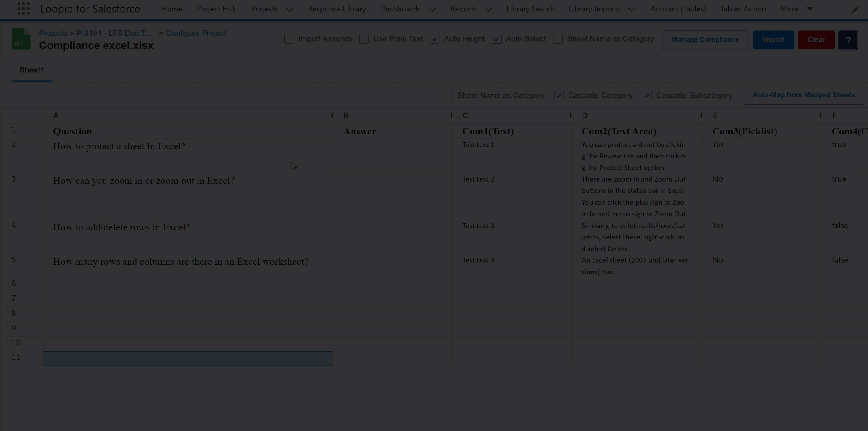Select column D header

[637, 115]
